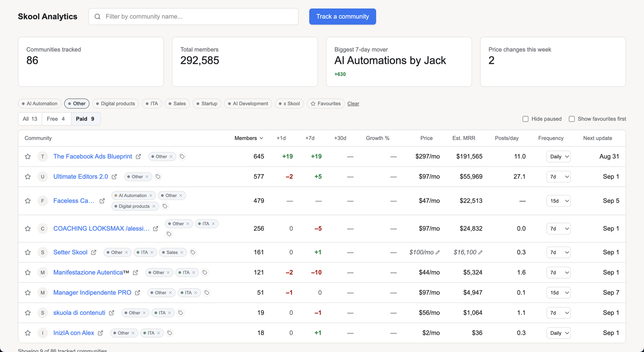The image size is (644, 352).
Task: Toggle the Favourites filter chip
Action: [x=326, y=103]
